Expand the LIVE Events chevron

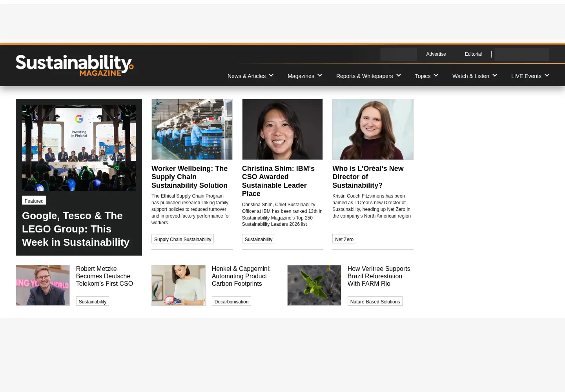pyautogui.click(x=547, y=75)
